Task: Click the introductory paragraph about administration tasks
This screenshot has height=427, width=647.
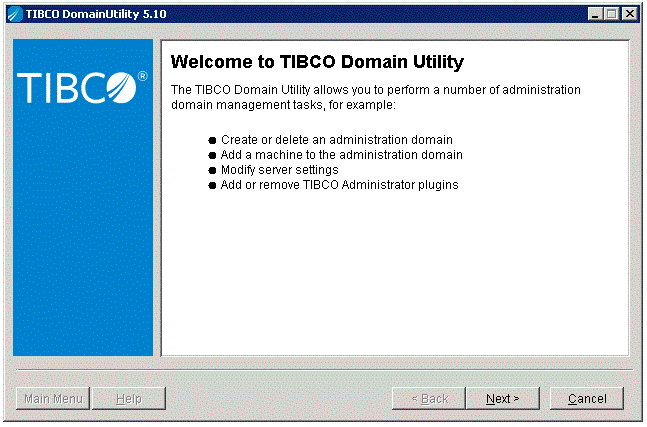Action: point(375,97)
